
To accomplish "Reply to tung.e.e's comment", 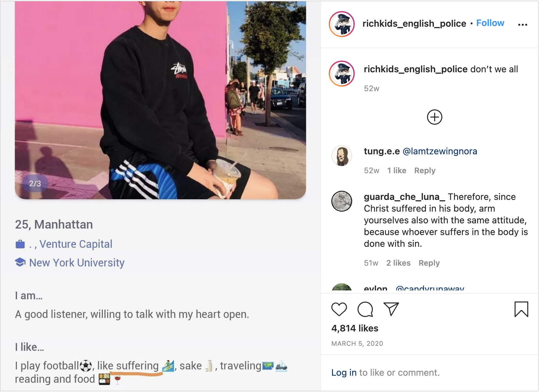I will (x=425, y=171).
